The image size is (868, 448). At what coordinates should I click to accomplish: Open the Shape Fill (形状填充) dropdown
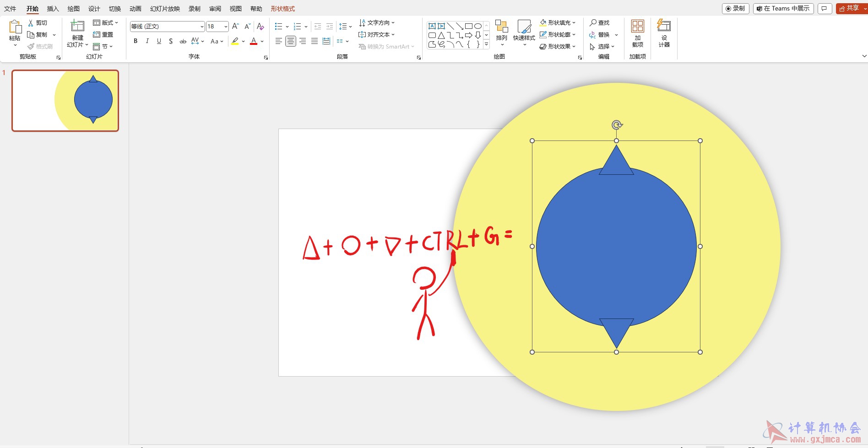(x=558, y=23)
